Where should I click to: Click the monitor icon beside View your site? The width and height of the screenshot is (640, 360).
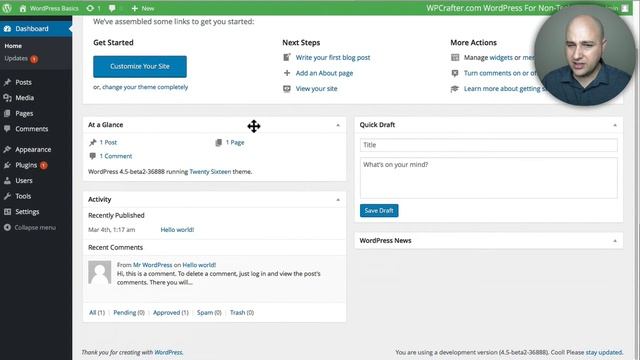(287, 89)
